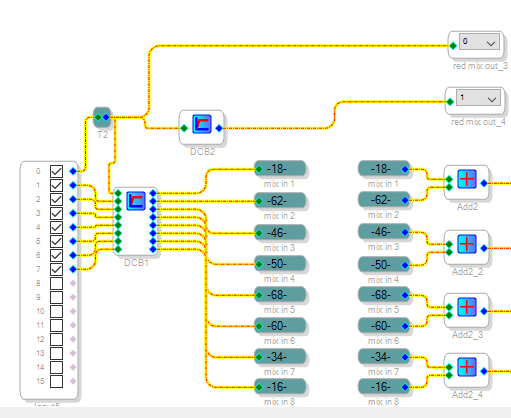Click the -16- output terminal feeding Add2_4

(384, 387)
